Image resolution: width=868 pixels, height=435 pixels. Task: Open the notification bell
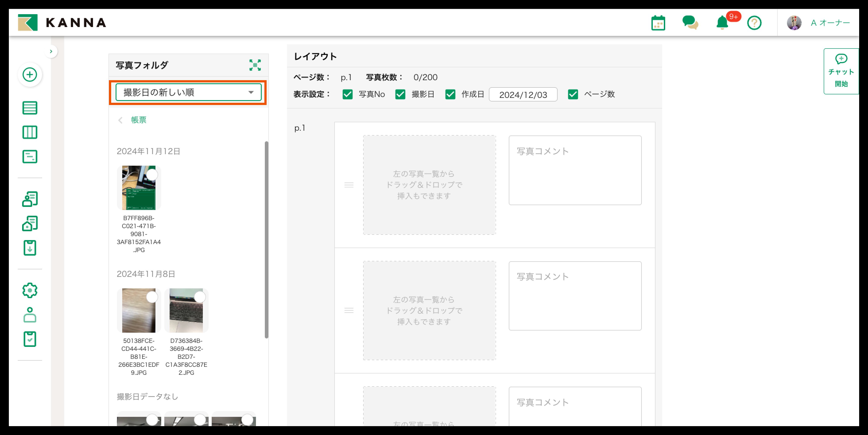coord(722,23)
